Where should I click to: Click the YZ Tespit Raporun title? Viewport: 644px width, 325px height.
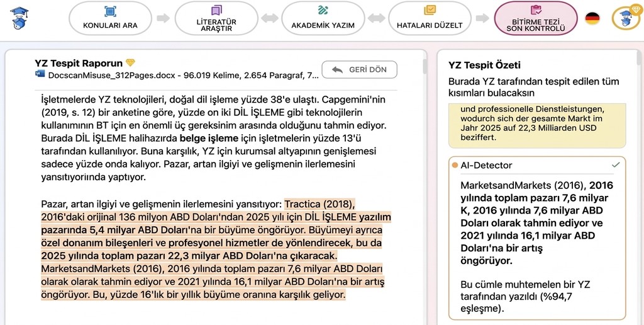[x=79, y=63]
